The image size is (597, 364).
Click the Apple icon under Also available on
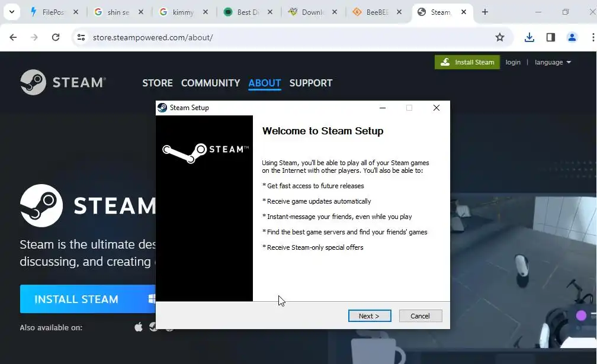139,327
